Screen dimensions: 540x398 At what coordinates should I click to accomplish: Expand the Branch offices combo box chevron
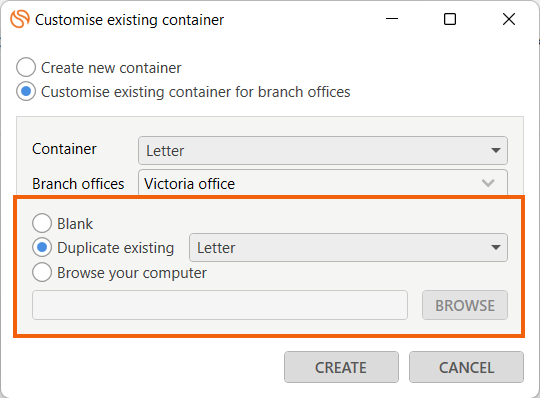[488, 183]
